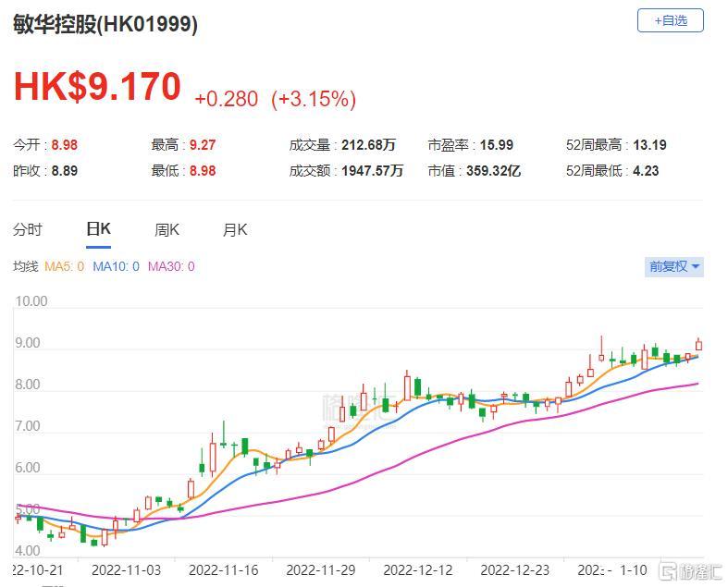Click the percent change (+3.15%)
The height and width of the screenshot is (587, 728).
pyautogui.click(x=314, y=99)
